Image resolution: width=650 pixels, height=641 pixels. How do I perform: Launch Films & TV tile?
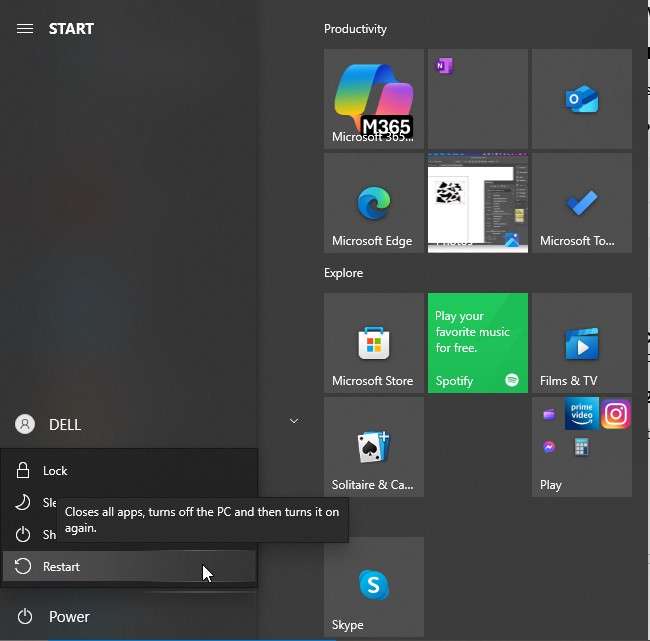(x=582, y=343)
